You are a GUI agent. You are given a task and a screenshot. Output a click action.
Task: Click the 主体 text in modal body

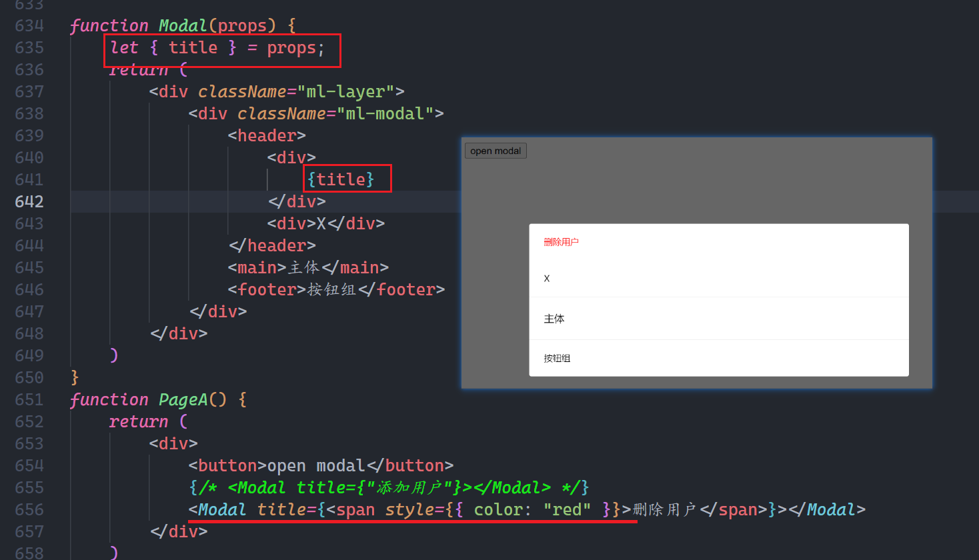554,319
